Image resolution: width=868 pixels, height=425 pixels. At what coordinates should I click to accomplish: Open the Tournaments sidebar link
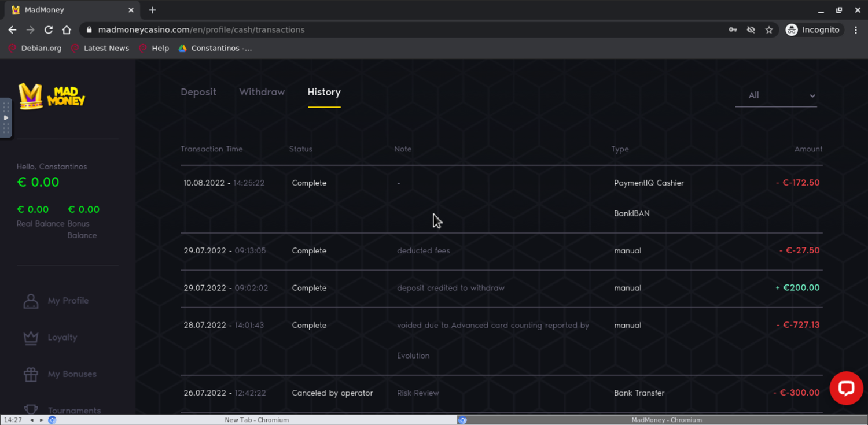click(74, 410)
